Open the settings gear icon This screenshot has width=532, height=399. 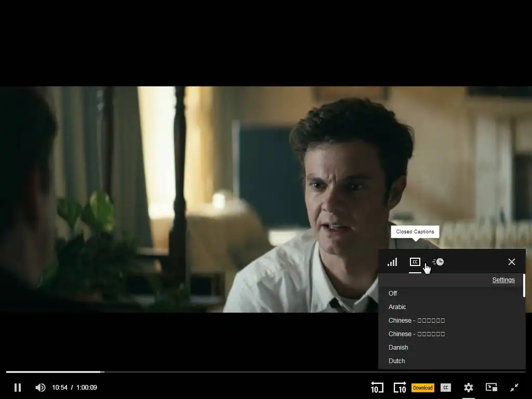(469, 388)
